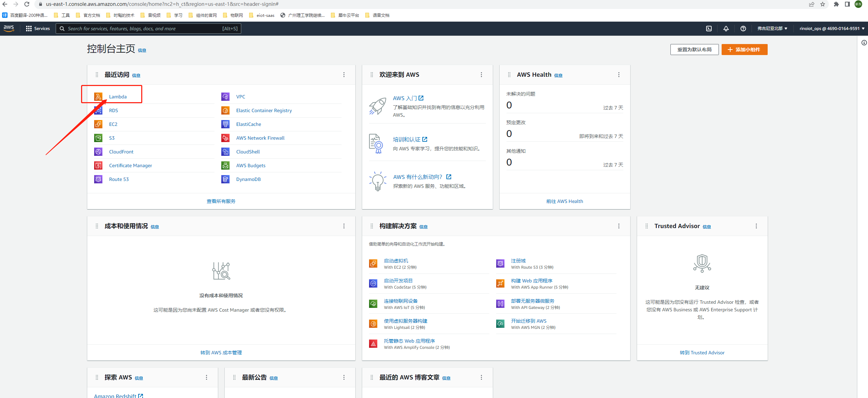
Task: Click the Lightsail virtual server icon
Action: [373, 324]
